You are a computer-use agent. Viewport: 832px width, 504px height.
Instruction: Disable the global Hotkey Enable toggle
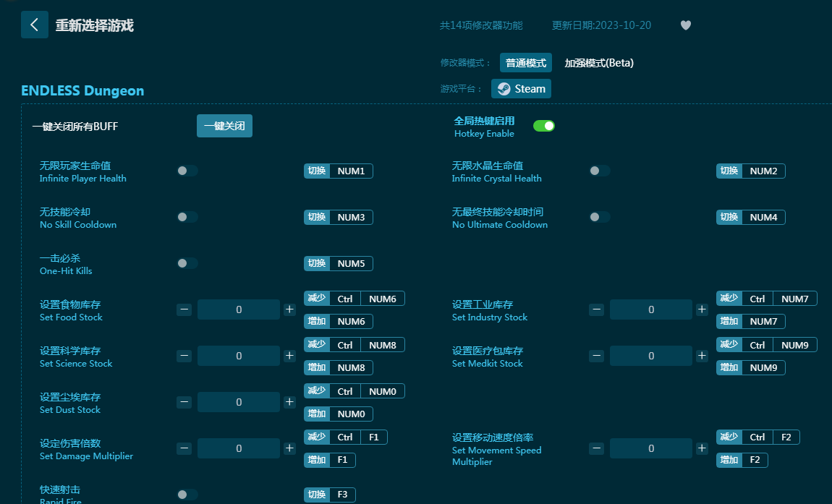click(x=544, y=126)
